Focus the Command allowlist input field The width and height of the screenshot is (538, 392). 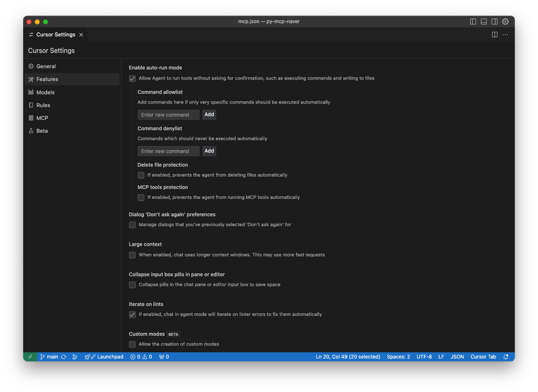[x=169, y=115]
